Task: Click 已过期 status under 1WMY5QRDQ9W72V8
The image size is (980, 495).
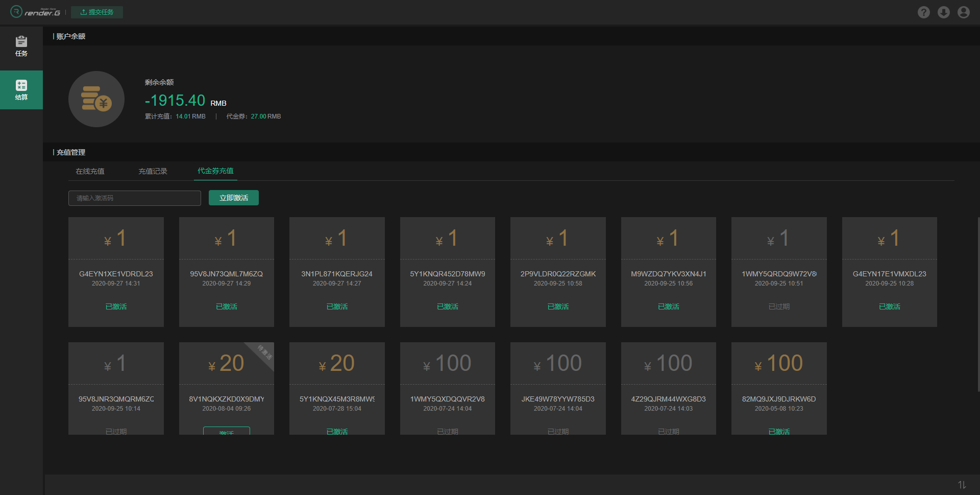Action: click(x=779, y=307)
